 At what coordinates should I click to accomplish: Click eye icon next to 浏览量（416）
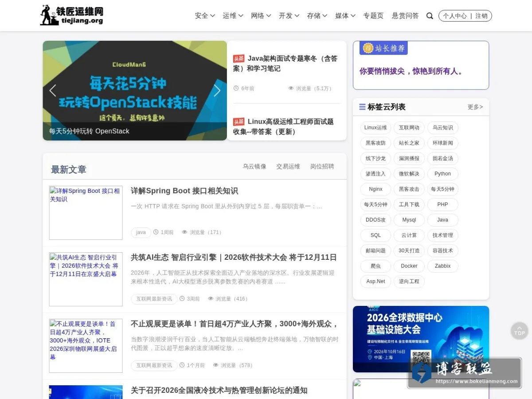click(211, 298)
